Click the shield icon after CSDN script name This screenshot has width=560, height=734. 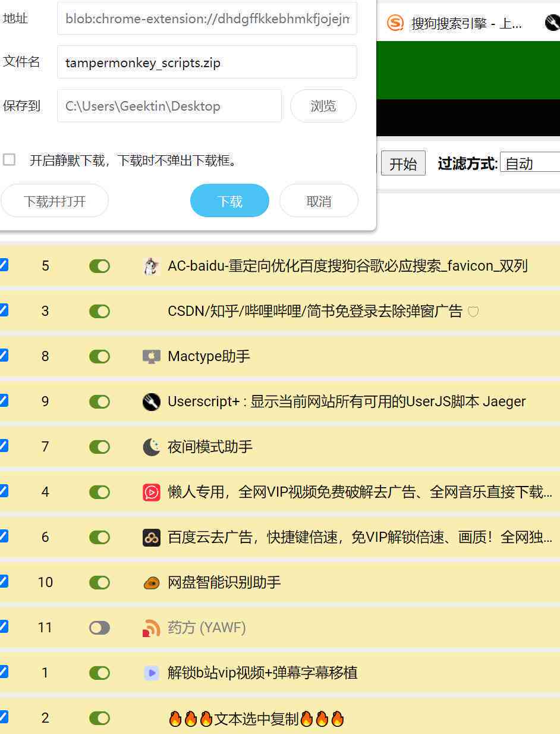click(473, 311)
